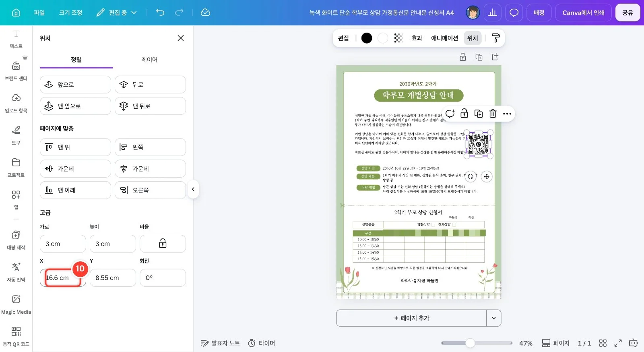This screenshot has height=352, width=644.
Task: Open Apps in sidebar
Action: [x=16, y=199]
